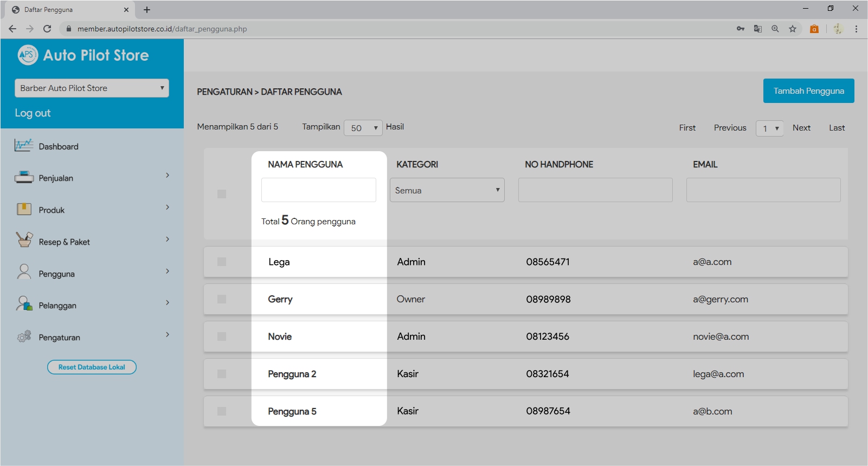Open the Kategori filter dropdown showing Semua
The height and width of the screenshot is (466, 868).
pyautogui.click(x=447, y=190)
